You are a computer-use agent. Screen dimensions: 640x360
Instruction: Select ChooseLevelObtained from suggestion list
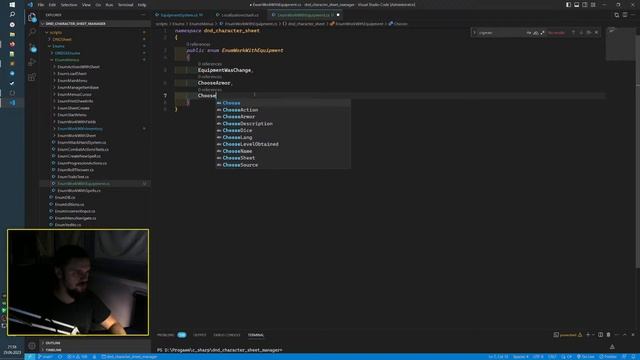tap(283, 144)
